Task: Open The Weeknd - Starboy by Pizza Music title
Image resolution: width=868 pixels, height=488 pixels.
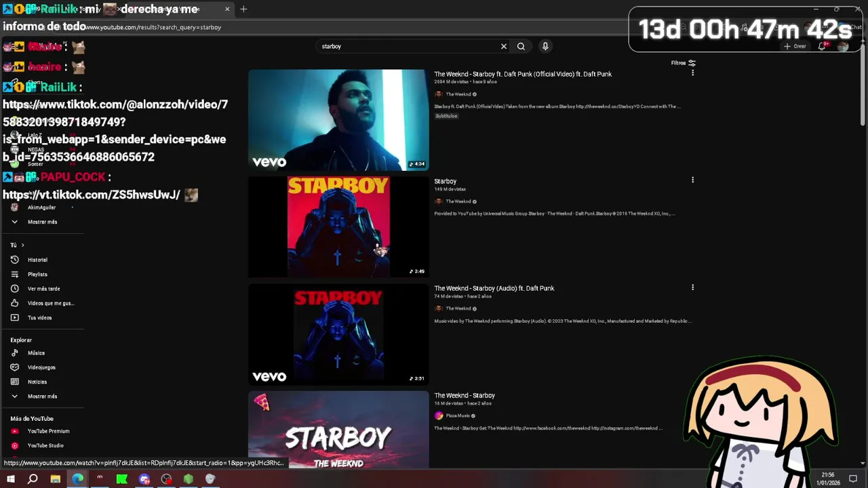Action: 465,395
